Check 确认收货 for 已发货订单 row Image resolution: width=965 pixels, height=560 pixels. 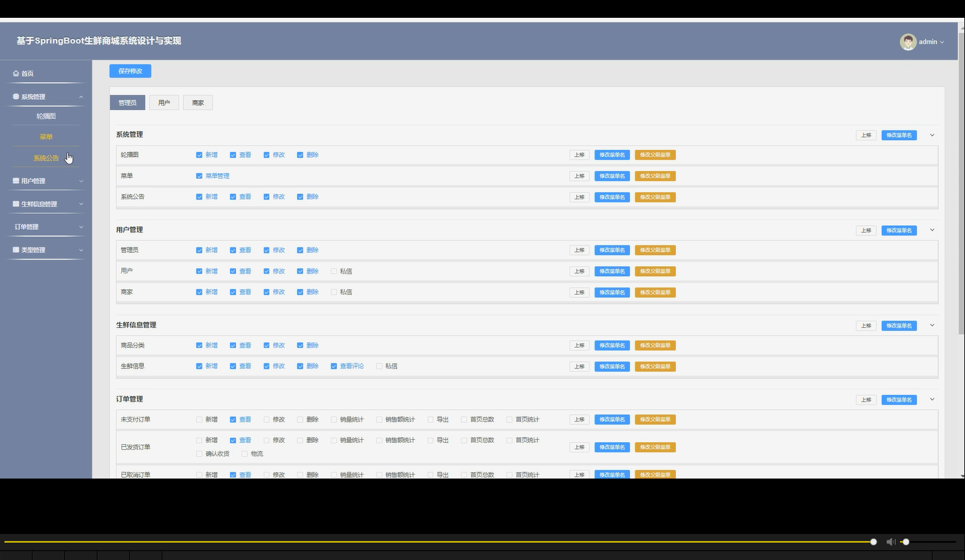pyautogui.click(x=199, y=454)
